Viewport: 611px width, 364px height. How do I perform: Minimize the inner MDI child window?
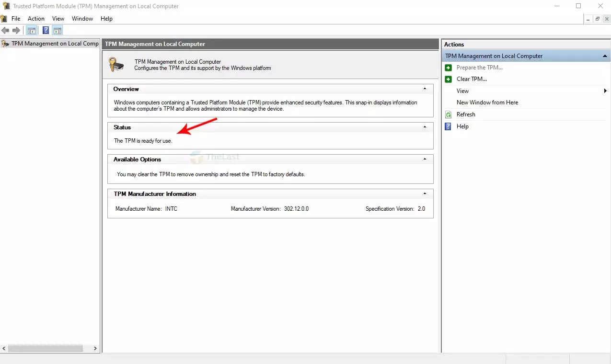point(589,19)
